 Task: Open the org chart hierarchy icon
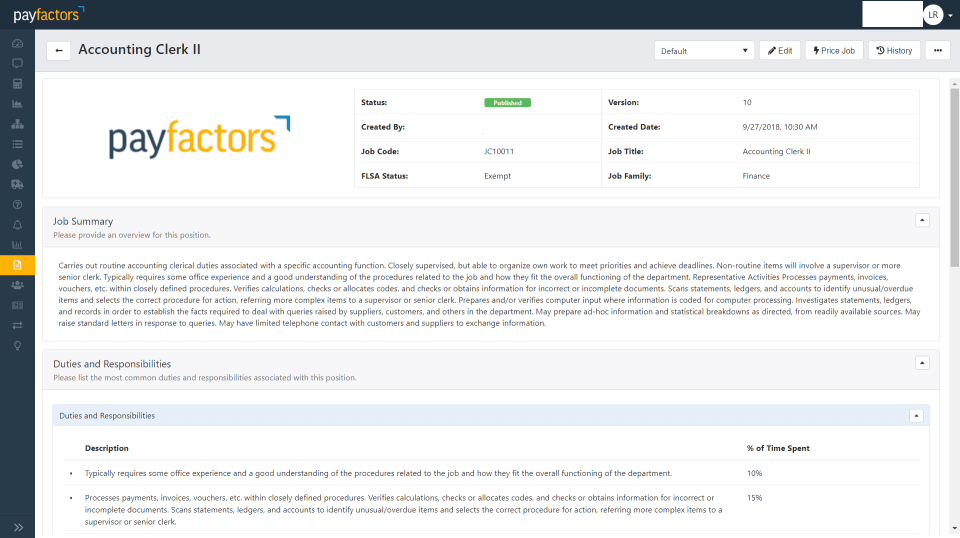(17, 124)
